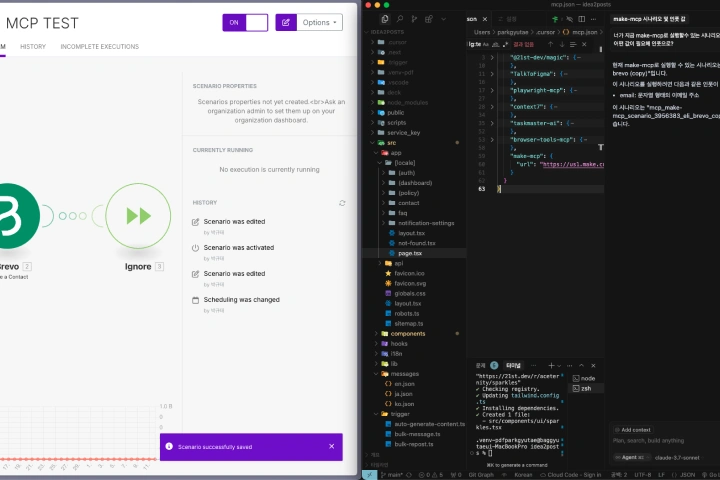Toggle match case in find widget
The image size is (720, 480).
486,45
